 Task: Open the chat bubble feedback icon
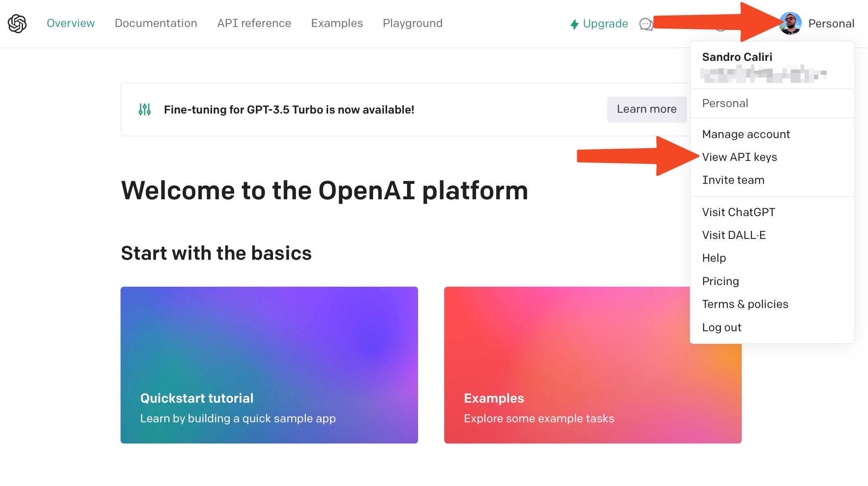[646, 24]
